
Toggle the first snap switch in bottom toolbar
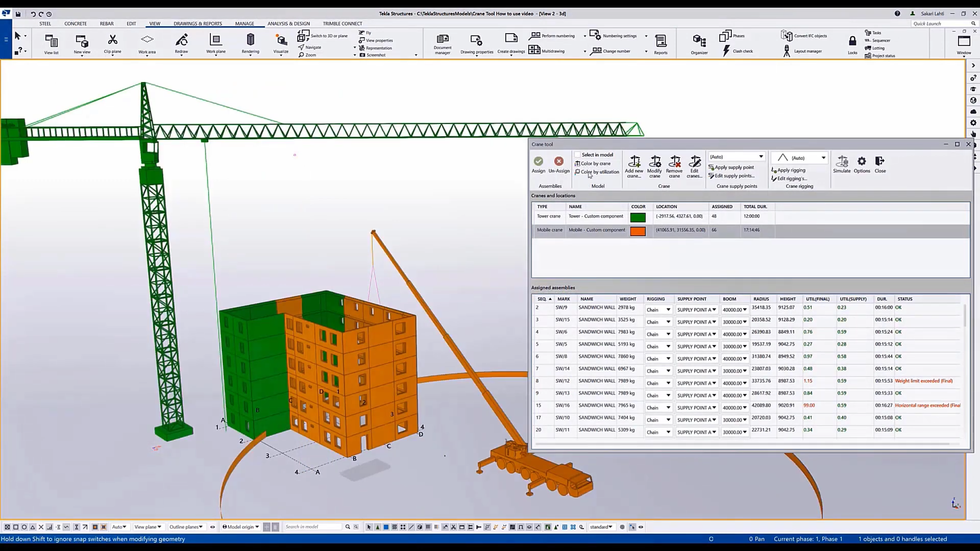(x=7, y=527)
